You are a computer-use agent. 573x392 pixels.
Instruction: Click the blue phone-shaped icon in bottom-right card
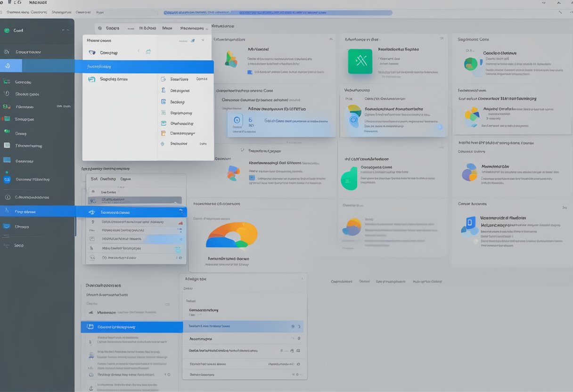[x=469, y=224]
